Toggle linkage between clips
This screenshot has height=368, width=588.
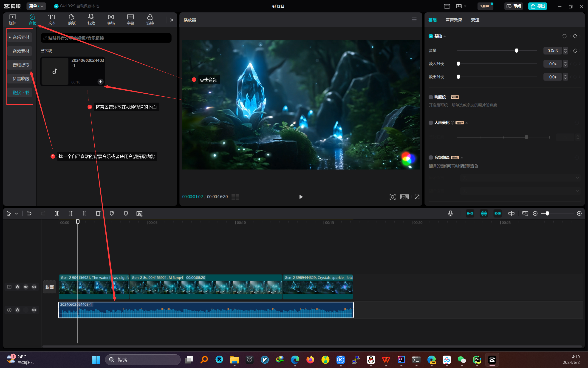coord(498,213)
